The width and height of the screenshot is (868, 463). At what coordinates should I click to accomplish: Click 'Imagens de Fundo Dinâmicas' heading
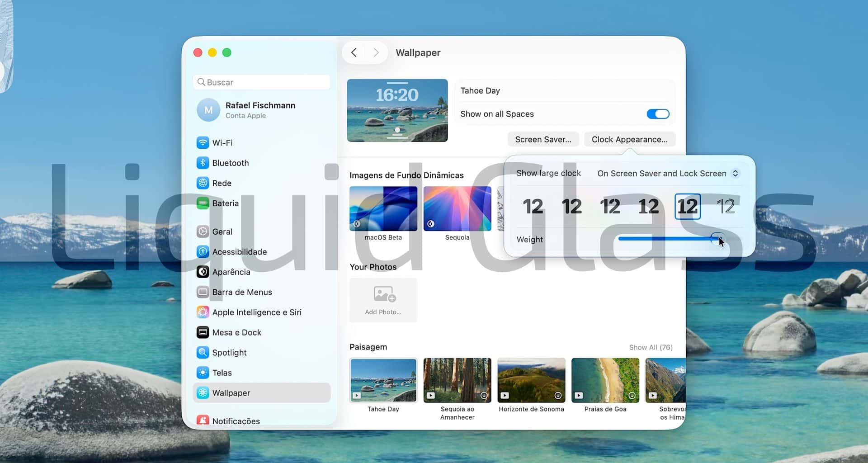[x=406, y=175]
